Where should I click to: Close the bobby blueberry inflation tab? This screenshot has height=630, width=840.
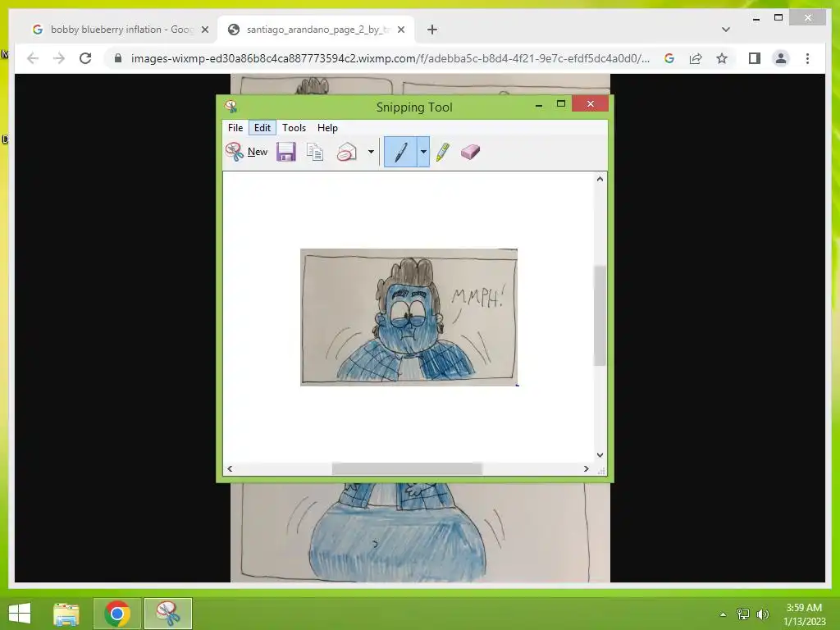pyautogui.click(x=204, y=30)
